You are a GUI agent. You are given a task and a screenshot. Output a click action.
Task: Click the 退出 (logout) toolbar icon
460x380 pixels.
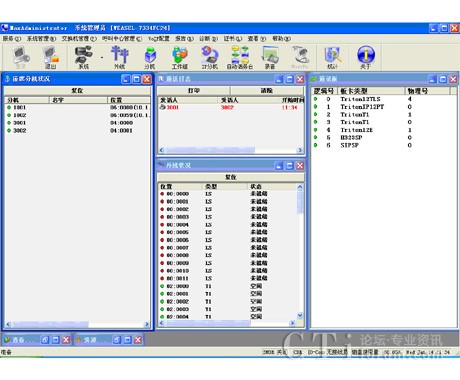coord(51,57)
